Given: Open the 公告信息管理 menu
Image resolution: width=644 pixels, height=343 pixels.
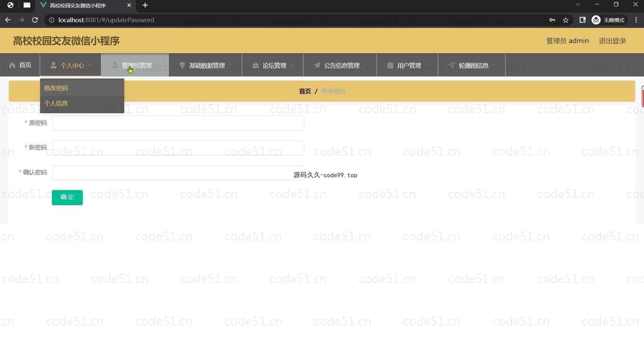Looking at the screenshot, I should [x=340, y=65].
